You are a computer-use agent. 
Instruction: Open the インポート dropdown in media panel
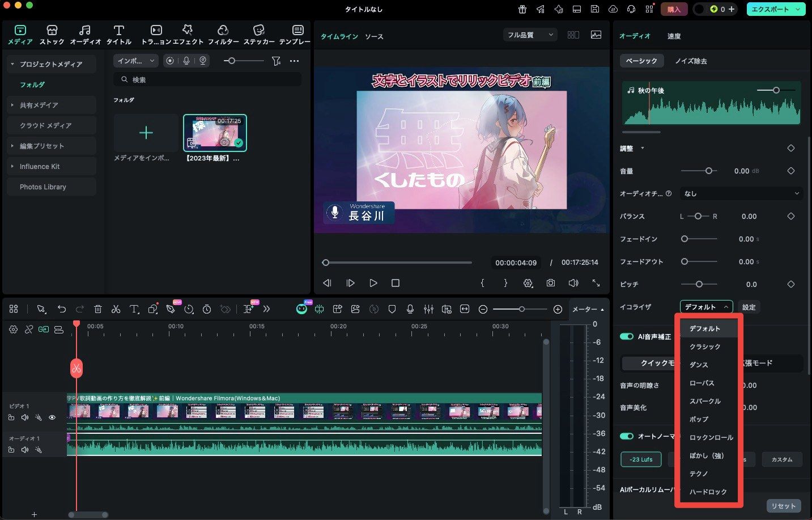tap(136, 61)
